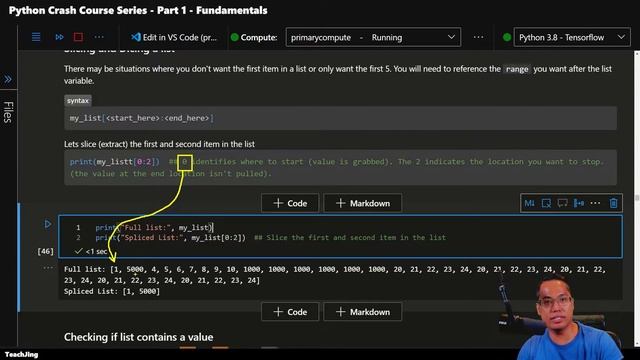Open output options ellipsis beside output
The image size is (640, 360).
pyautogui.click(x=48, y=268)
